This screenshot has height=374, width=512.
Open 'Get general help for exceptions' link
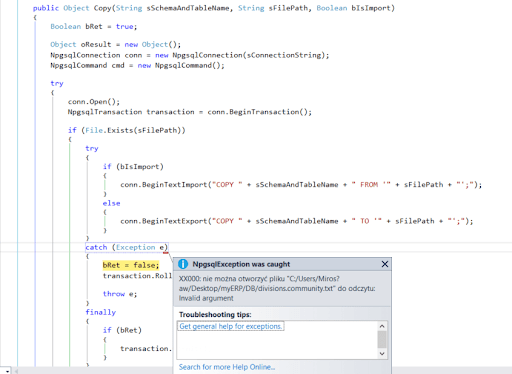pyautogui.click(x=230, y=326)
